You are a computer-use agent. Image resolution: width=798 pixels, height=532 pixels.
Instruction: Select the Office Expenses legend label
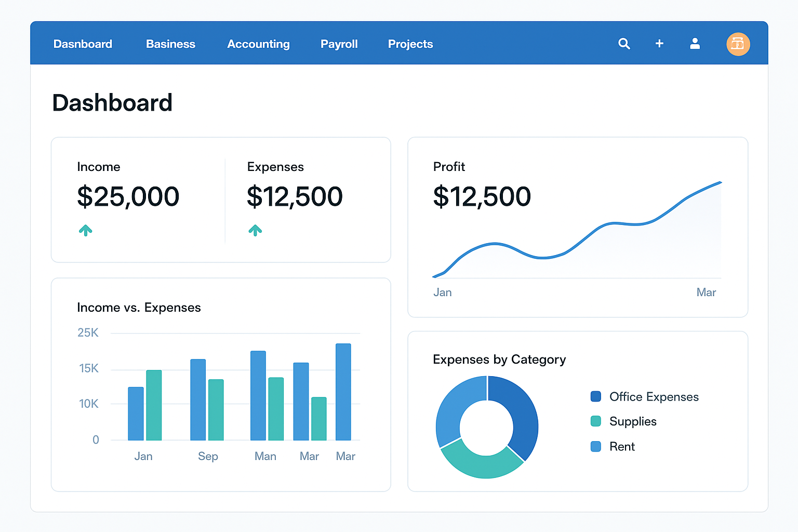(654, 397)
